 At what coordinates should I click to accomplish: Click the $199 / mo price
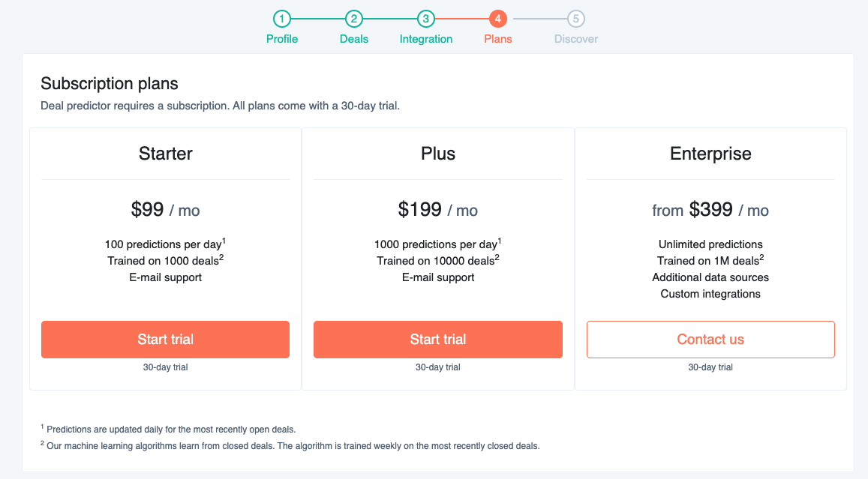point(438,210)
